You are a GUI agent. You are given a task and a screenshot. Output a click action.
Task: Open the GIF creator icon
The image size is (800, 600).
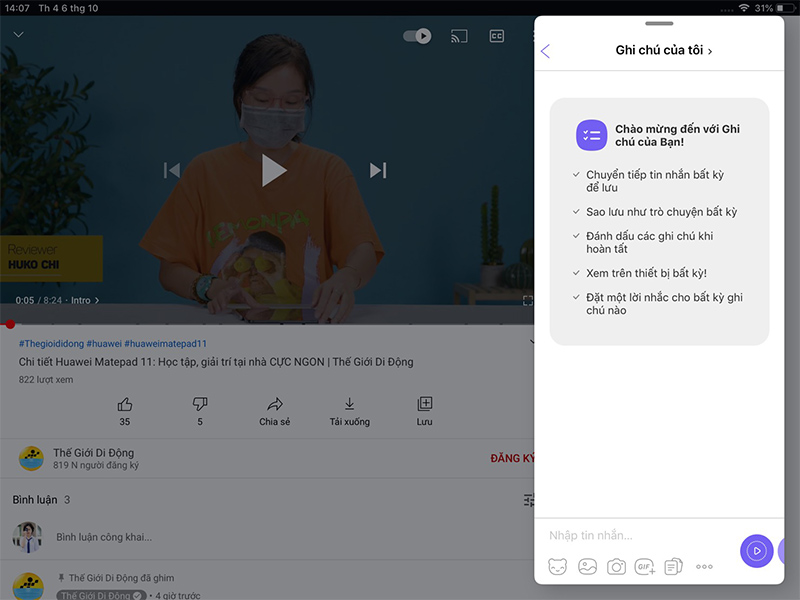[645, 566]
